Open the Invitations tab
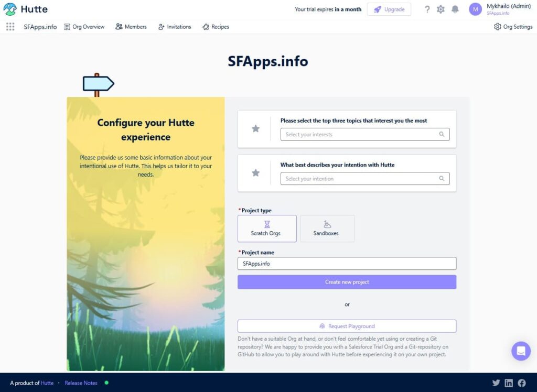 point(175,27)
